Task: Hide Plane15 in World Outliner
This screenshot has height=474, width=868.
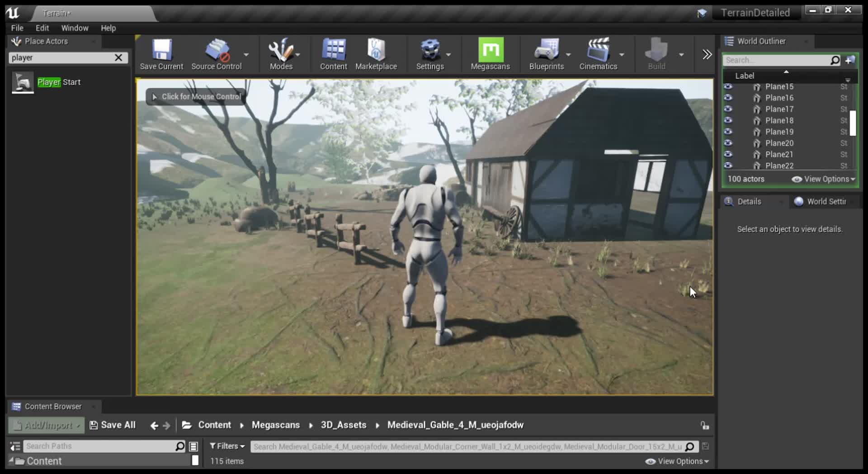Action: point(729,86)
